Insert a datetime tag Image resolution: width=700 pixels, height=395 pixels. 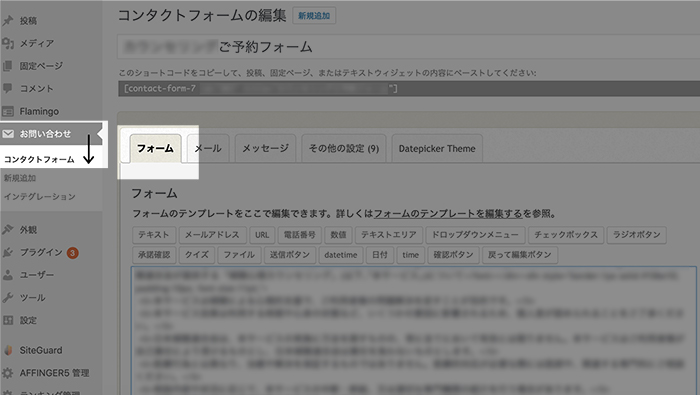(341, 255)
